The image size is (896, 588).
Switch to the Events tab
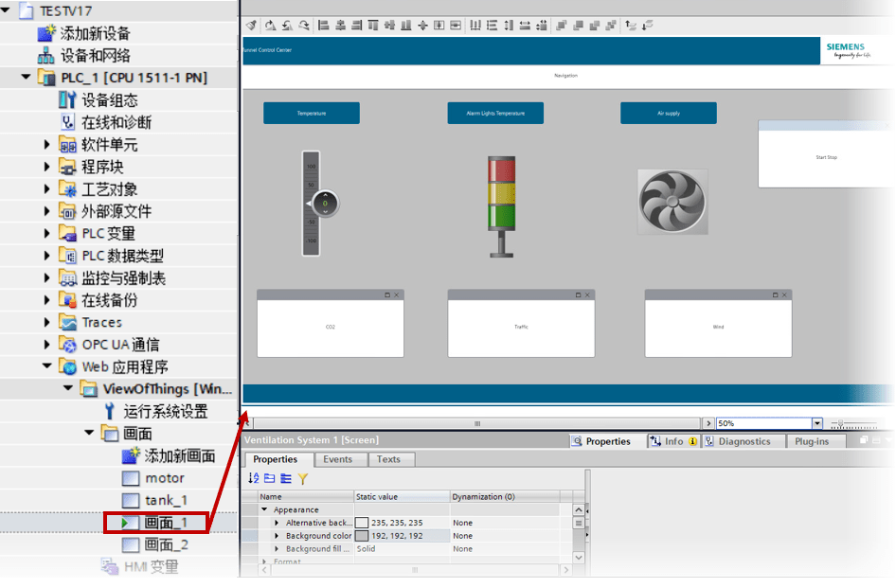click(338, 459)
